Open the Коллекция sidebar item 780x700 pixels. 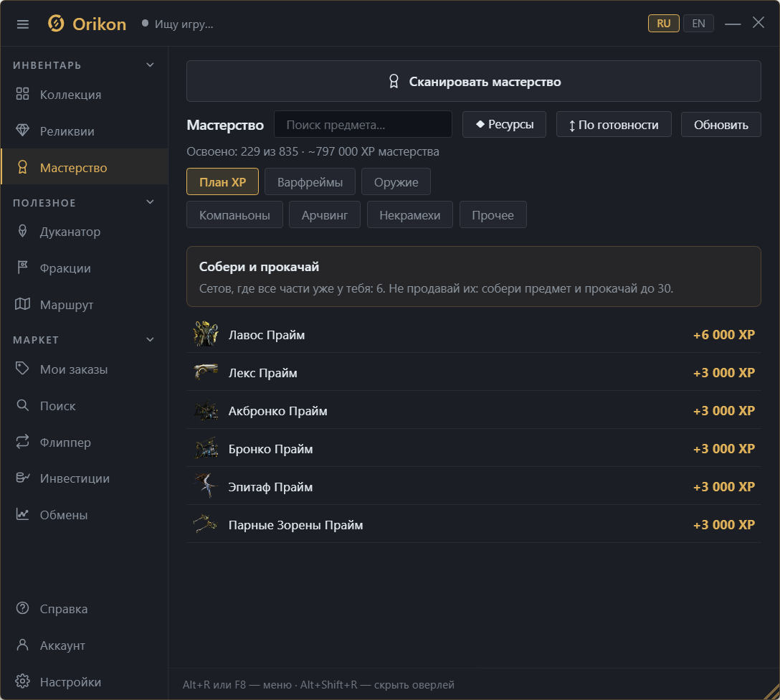[x=84, y=94]
